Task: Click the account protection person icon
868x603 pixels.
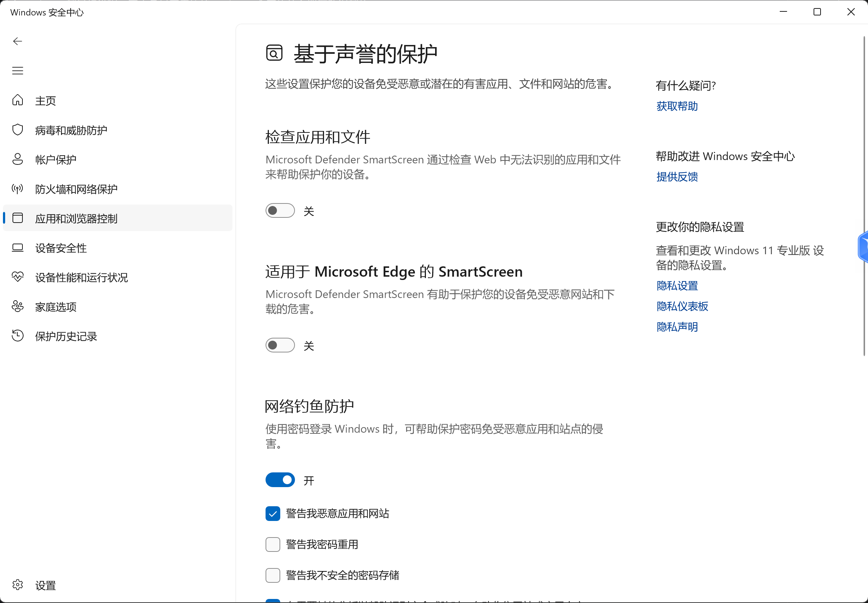Action: (x=18, y=159)
